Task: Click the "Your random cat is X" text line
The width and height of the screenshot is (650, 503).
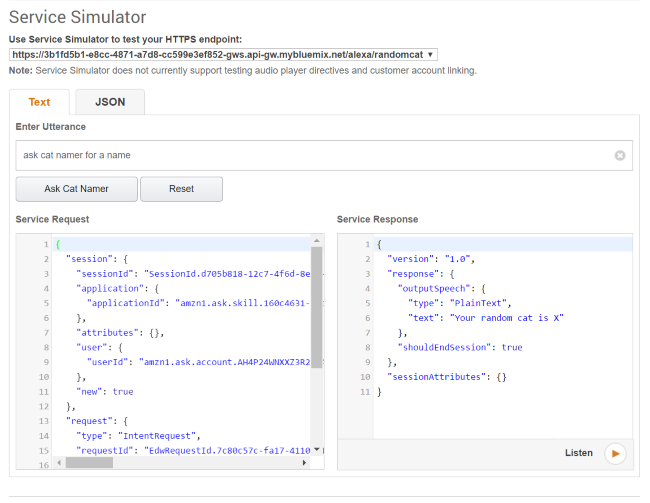Action: coord(486,318)
